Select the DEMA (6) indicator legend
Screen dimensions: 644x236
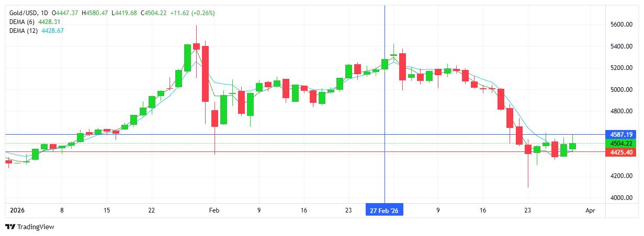22,21
